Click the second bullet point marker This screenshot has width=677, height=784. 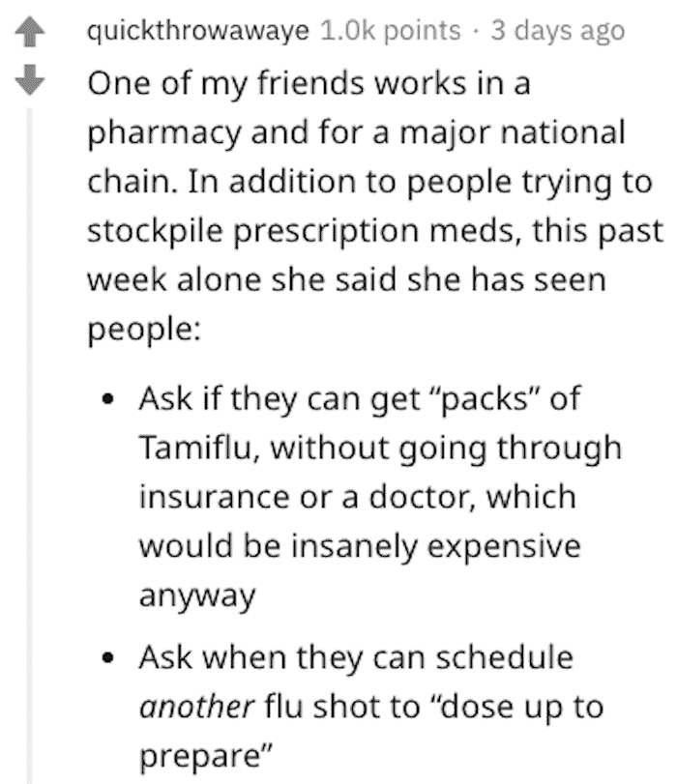click(x=107, y=658)
